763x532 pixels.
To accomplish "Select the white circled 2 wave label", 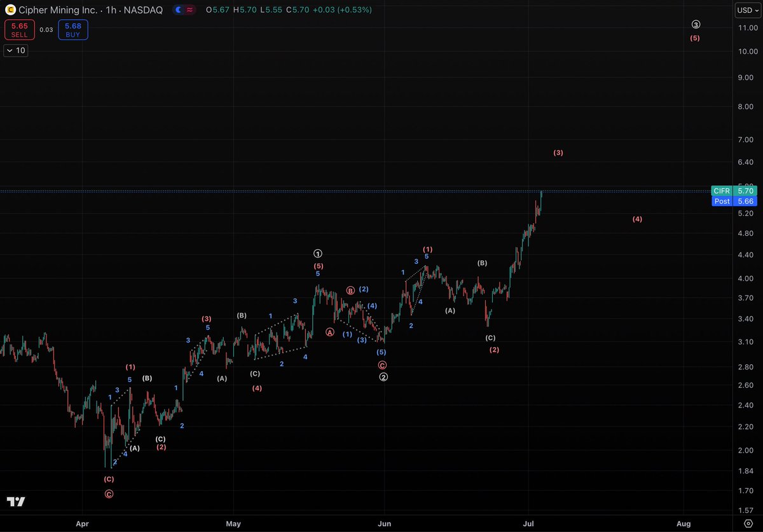I will (x=383, y=377).
